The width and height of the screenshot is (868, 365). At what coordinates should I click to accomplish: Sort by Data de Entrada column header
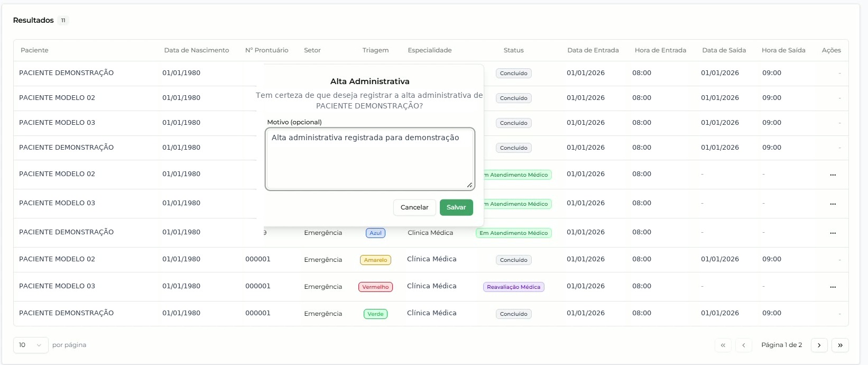593,50
